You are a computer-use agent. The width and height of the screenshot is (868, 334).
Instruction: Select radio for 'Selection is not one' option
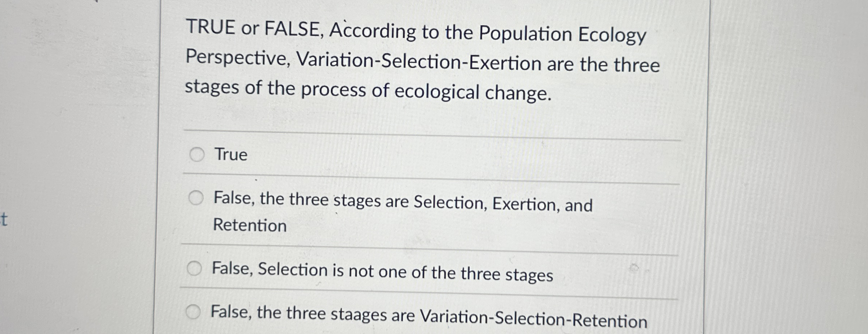195,269
